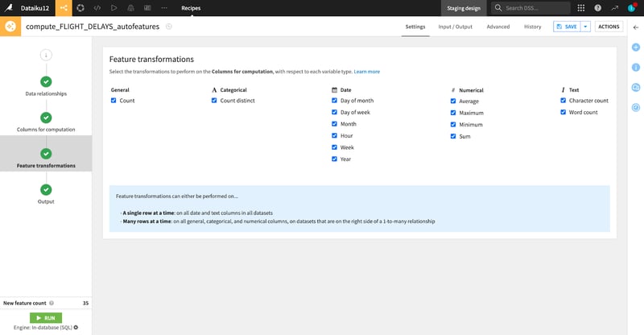The height and width of the screenshot is (335, 644).
Task: Disable the Sum transformation
Action: click(453, 136)
